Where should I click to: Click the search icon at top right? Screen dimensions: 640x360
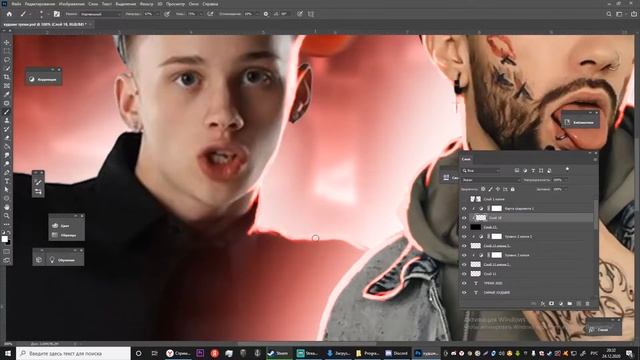click(x=609, y=14)
